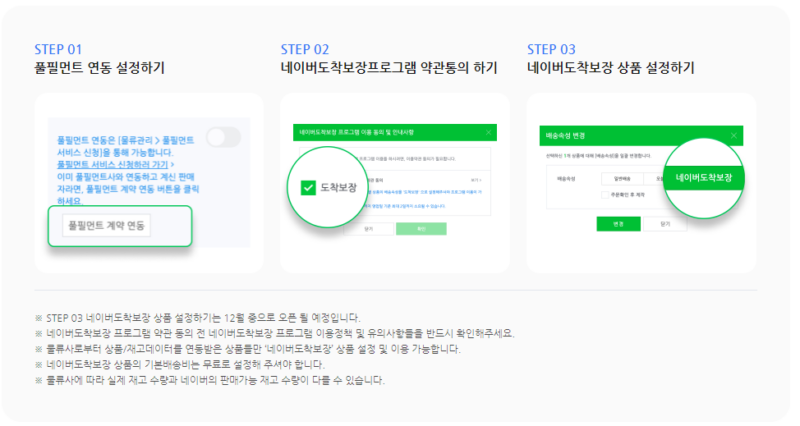Viewport: 800px width, 426px height.
Task: Click the STEP 03 상품 설정하기 heading
Action: [610, 69]
